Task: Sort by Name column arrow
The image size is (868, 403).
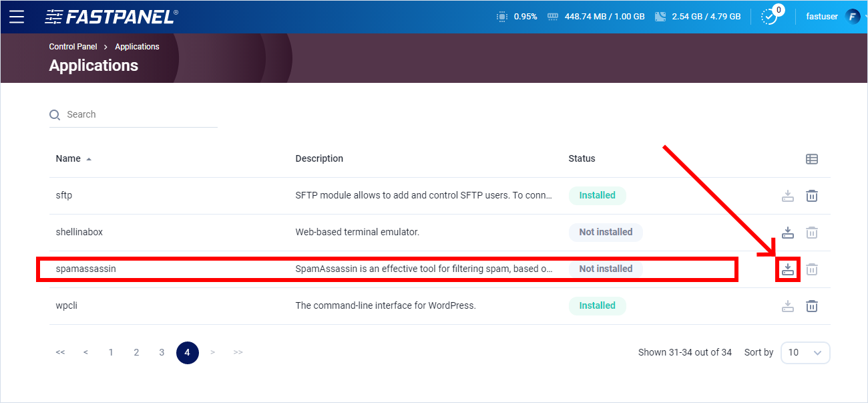Action: (x=89, y=159)
